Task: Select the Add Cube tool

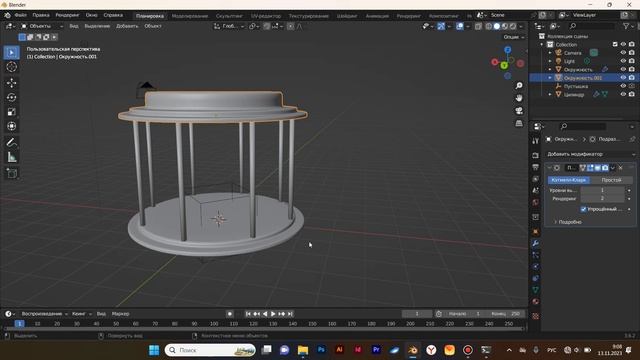Action: coord(11,173)
